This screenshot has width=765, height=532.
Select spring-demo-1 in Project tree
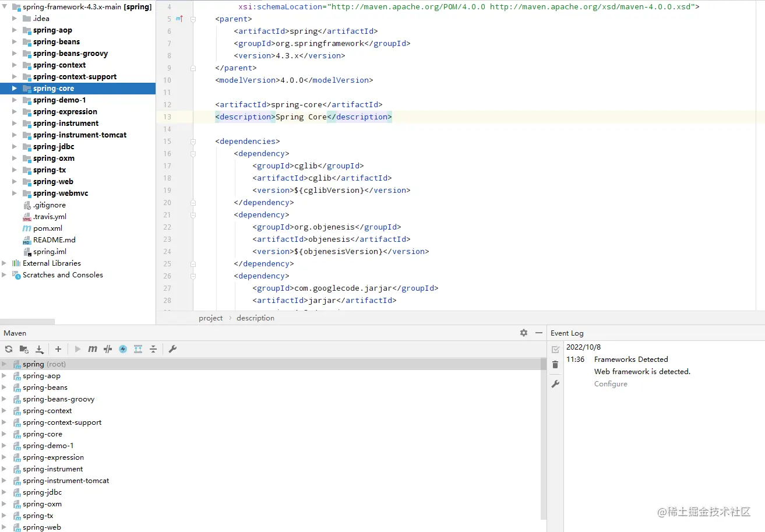[59, 100]
